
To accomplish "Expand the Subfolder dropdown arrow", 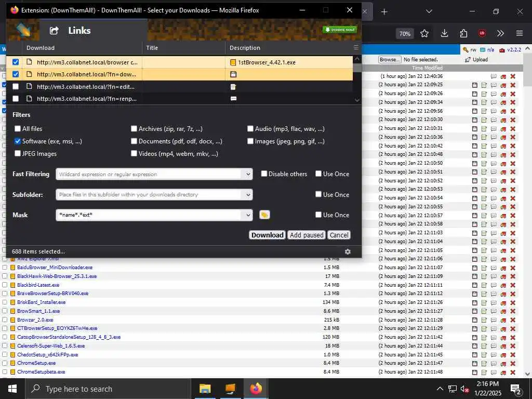I will pyautogui.click(x=248, y=195).
